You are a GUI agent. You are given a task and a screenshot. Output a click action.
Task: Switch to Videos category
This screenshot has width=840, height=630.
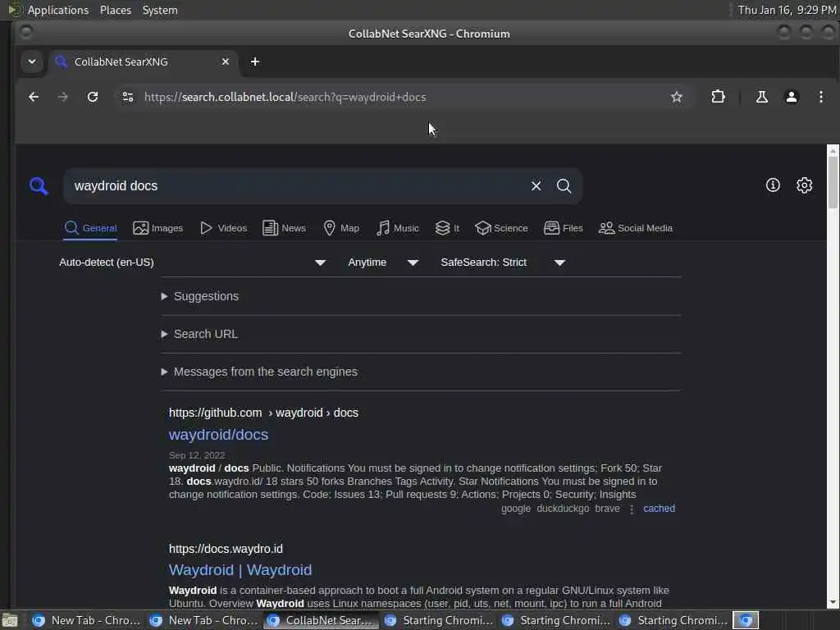pyautogui.click(x=223, y=228)
